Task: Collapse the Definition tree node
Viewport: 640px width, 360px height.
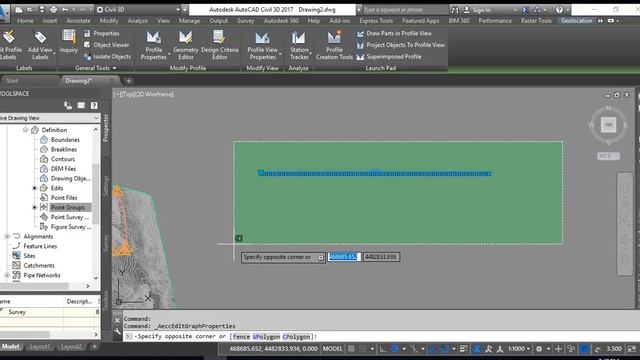Action: point(25,130)
